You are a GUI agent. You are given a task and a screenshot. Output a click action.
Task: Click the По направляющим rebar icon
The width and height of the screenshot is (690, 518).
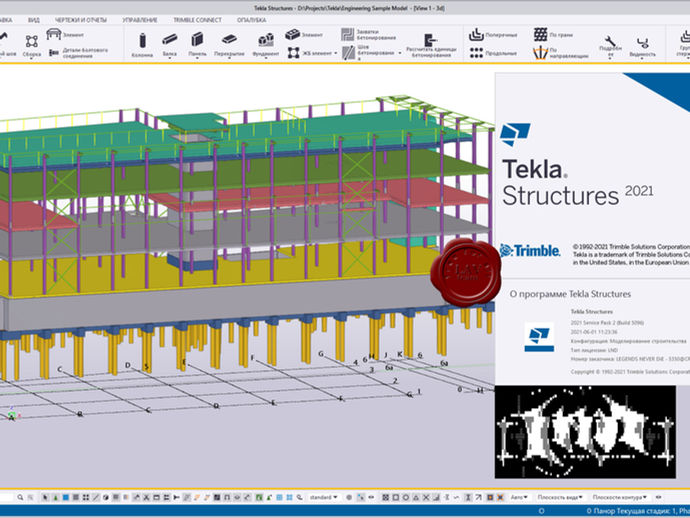click(540, 53)
